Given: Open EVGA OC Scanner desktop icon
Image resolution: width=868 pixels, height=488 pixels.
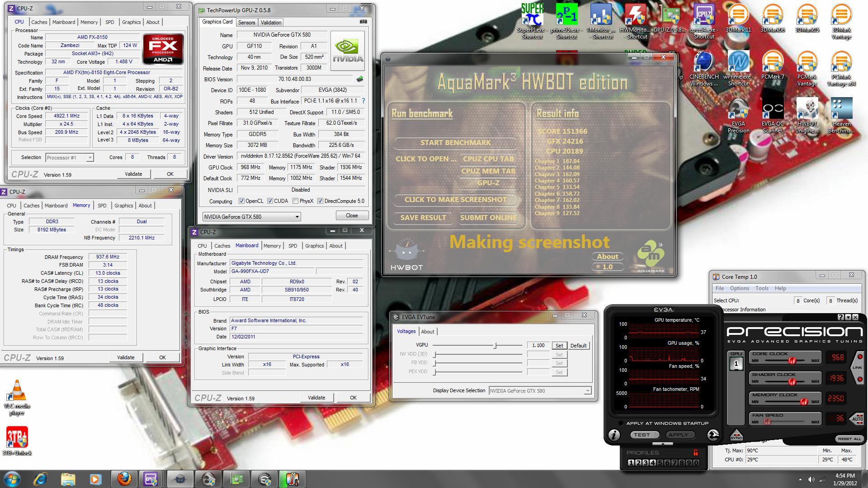Looking at the screenshot, I should (x=773, y=116).
